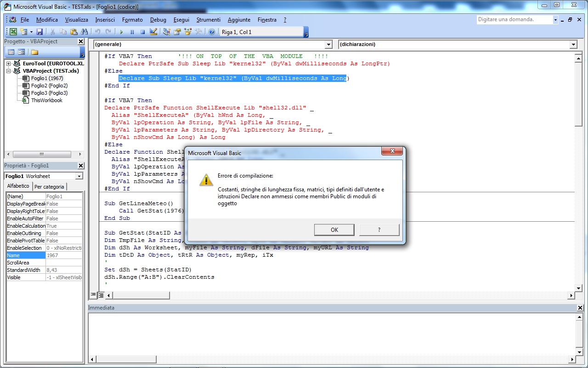Click OK in the compile error dialog
The image size is (588, 368).
tap(334, 230)
